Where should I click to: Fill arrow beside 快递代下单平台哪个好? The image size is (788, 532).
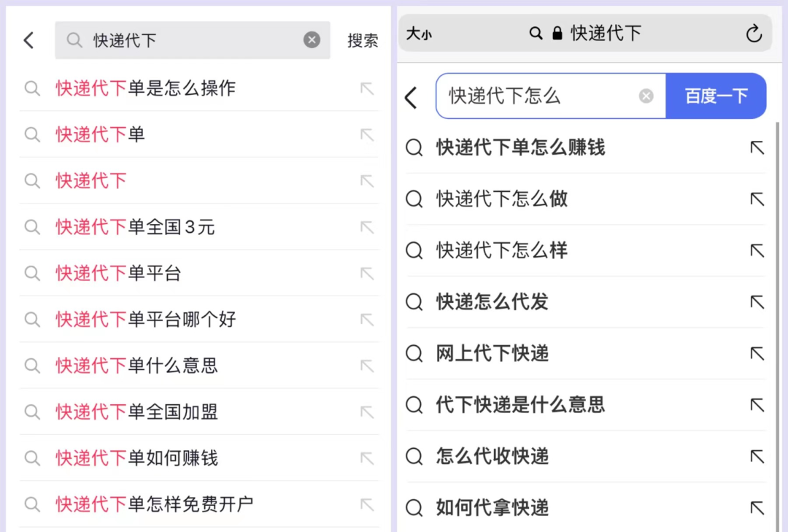pyautogui.click(x=367, y=320)
